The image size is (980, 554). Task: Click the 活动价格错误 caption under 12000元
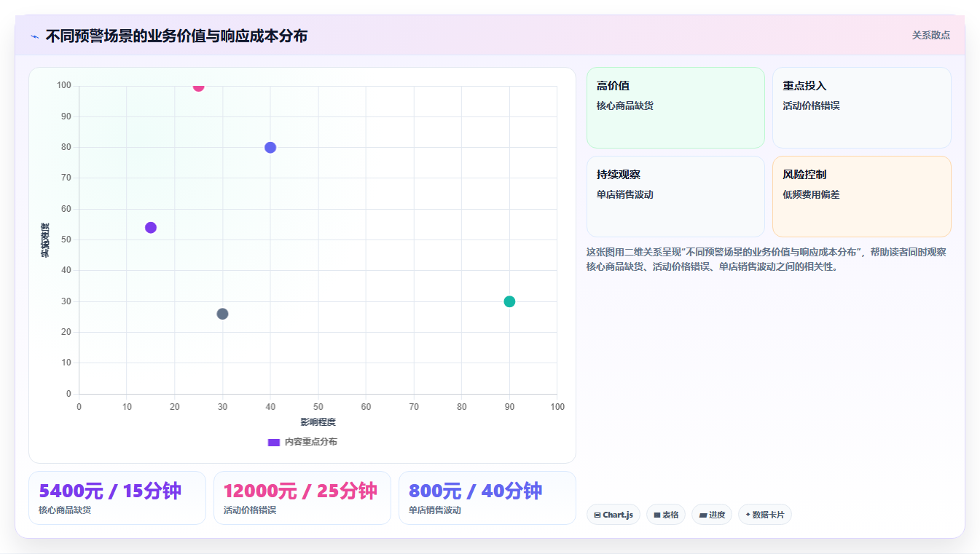click(250, 510)
